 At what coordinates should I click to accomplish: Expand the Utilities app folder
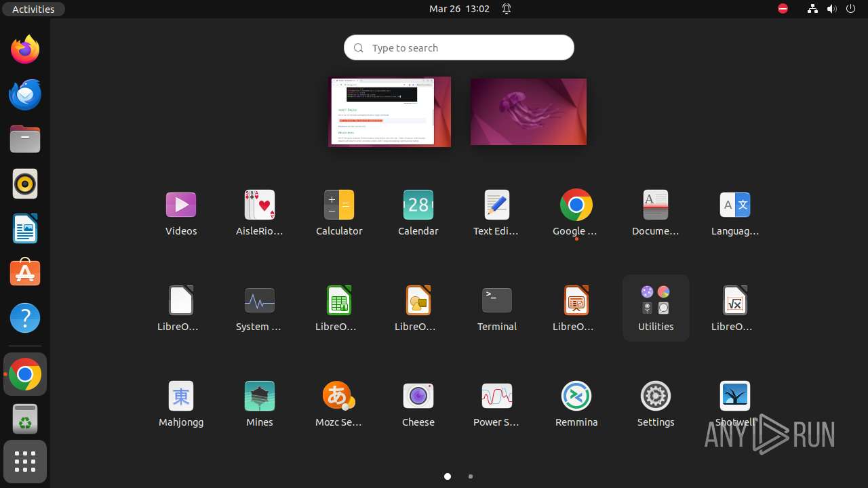tap(656, 308)
